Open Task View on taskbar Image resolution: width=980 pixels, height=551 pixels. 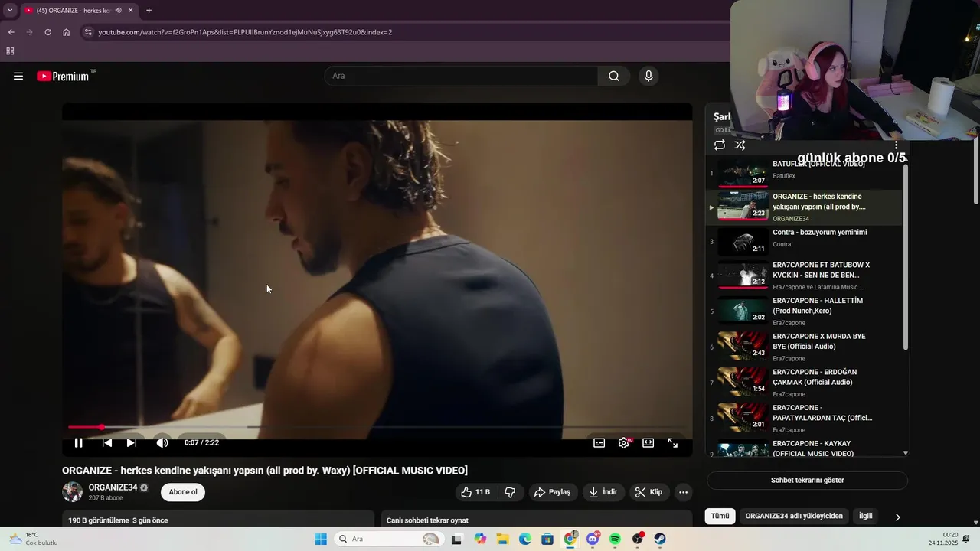click(x=457, y=539)
